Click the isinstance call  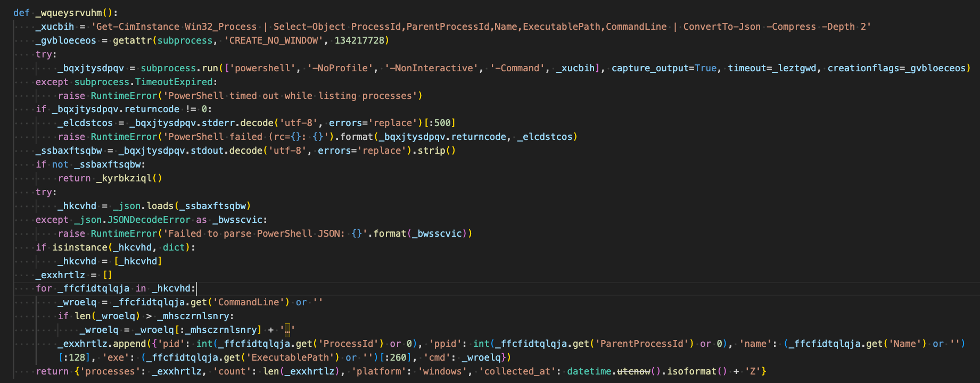80,247
